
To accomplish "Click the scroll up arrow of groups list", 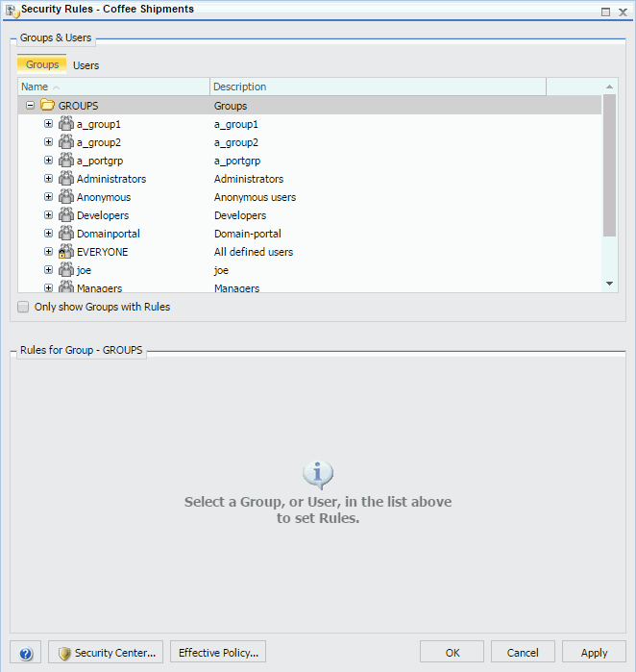I will (x=609, y=87).
